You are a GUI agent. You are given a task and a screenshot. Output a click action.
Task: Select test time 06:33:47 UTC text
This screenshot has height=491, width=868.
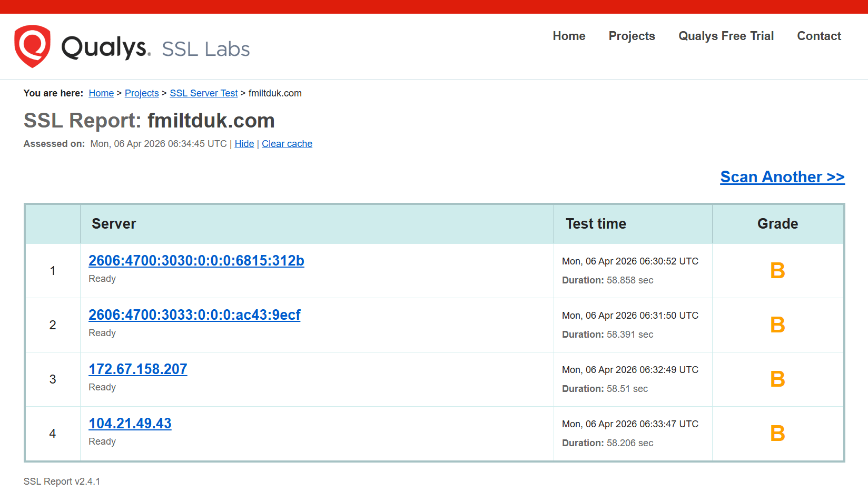click(630, 424)
